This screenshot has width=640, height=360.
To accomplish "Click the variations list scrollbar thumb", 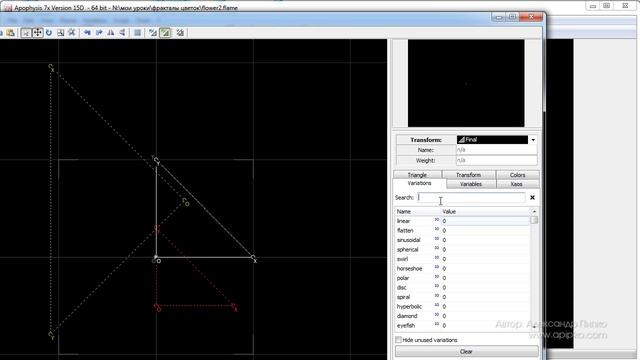I will [534, 220].
